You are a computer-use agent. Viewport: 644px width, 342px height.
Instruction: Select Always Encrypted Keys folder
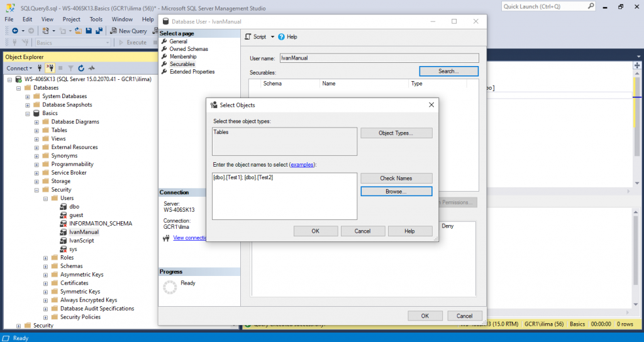click(x=89, y=300)
